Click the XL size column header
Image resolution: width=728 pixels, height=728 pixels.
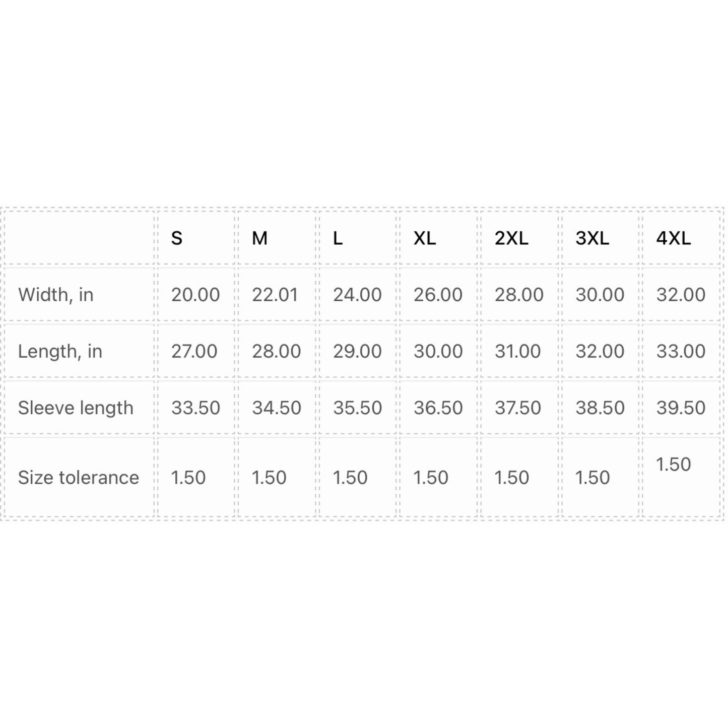pos(425,238)
